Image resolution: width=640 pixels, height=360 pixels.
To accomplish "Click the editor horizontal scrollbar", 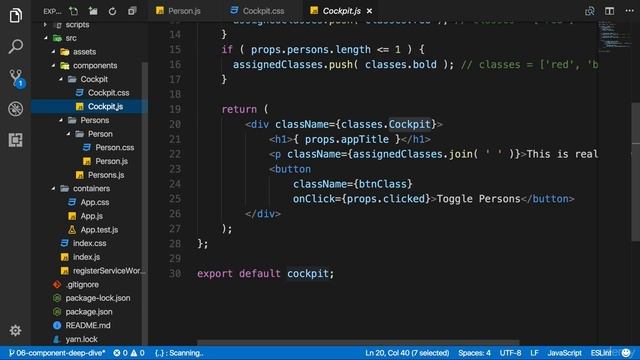I will pos(358,343).
